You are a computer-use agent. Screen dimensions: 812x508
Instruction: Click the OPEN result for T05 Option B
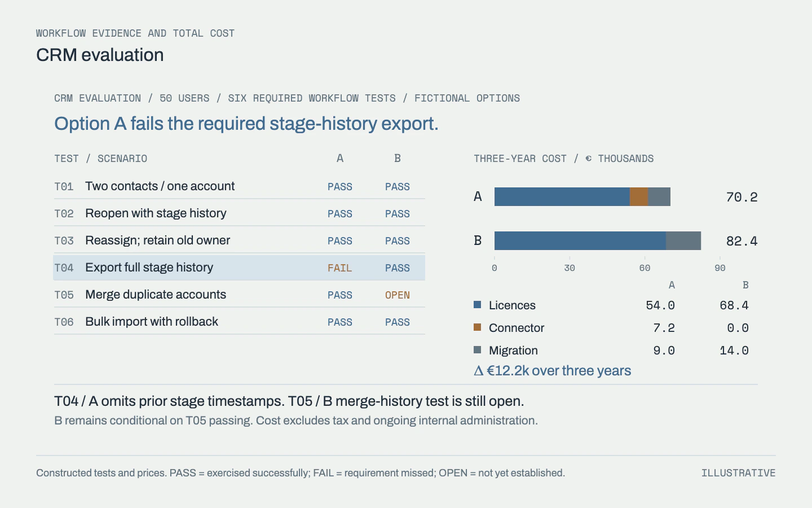(x=398, y=295)
